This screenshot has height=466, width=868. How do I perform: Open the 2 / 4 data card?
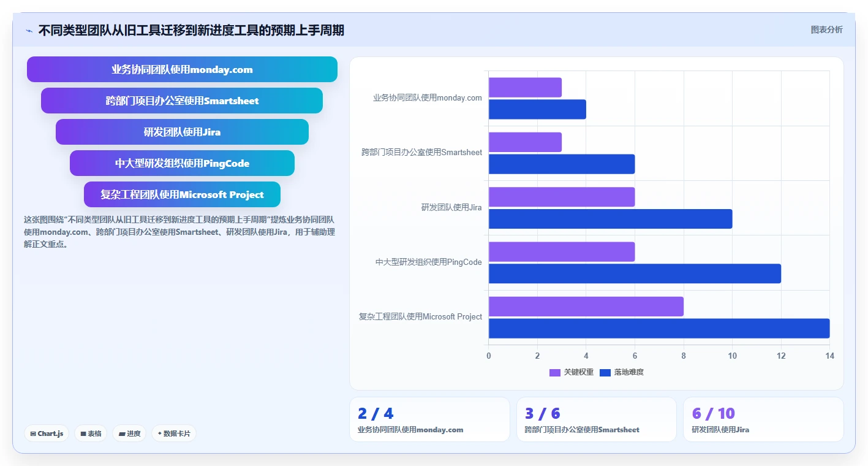429,419
